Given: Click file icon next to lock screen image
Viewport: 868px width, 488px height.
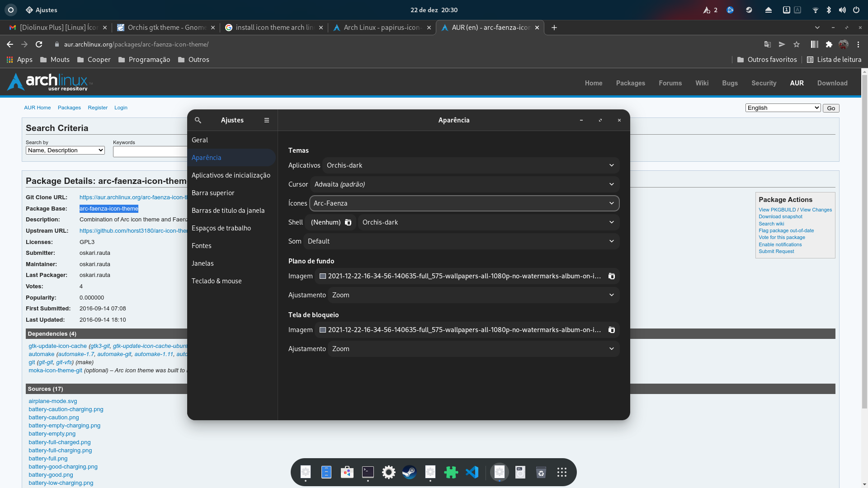Looking at the screenshot, I should (x=611, y=330).
